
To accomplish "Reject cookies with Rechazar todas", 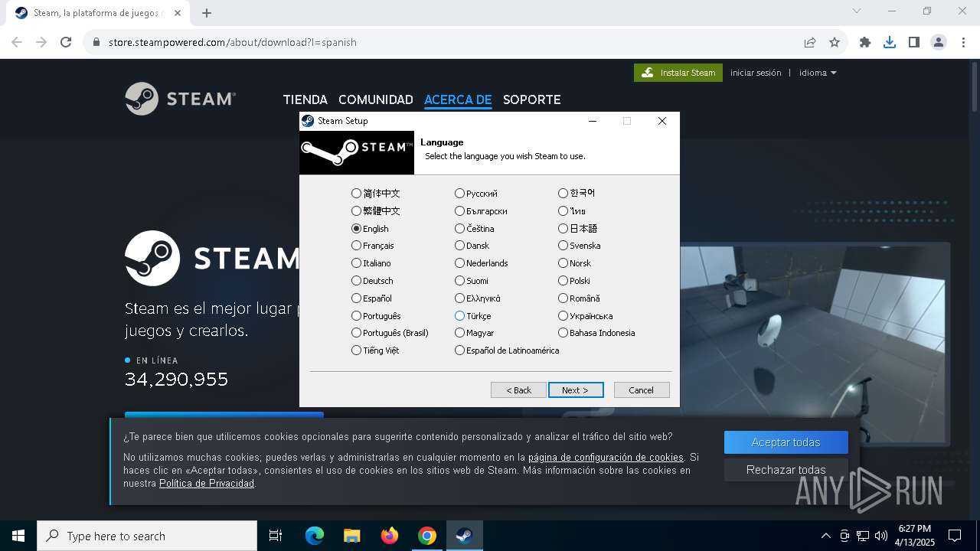I will (786, 470).
